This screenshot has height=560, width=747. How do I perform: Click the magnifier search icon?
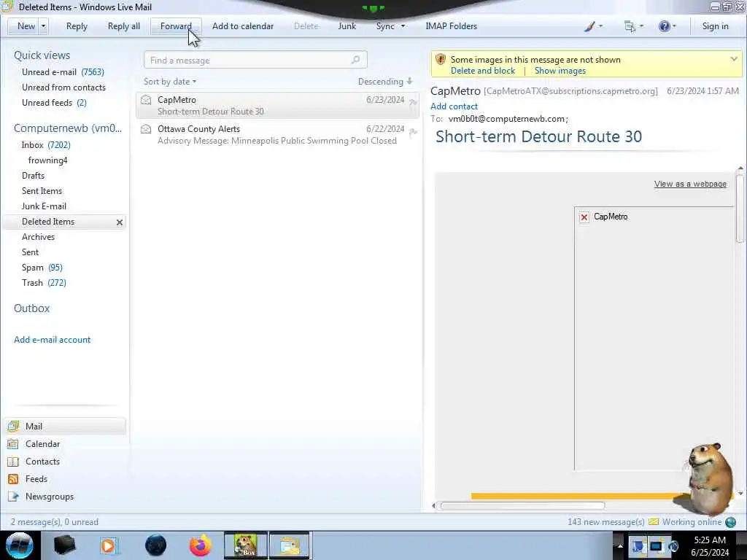click(x=355, y=60)
